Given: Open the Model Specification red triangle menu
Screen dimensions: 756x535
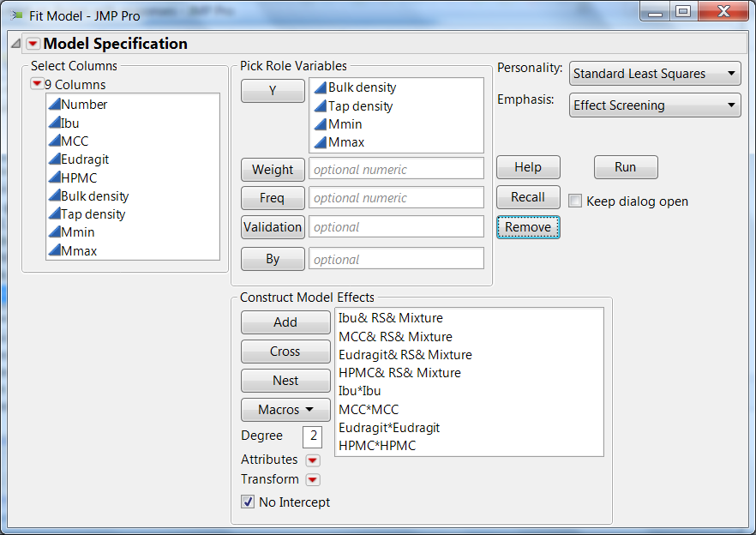Looking at the screenshot, I should pyautogui.click(x=33, y=44).
